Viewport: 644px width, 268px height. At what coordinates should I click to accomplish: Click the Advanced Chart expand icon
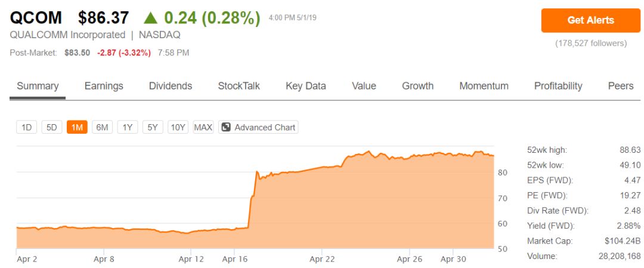pos(226,127)
